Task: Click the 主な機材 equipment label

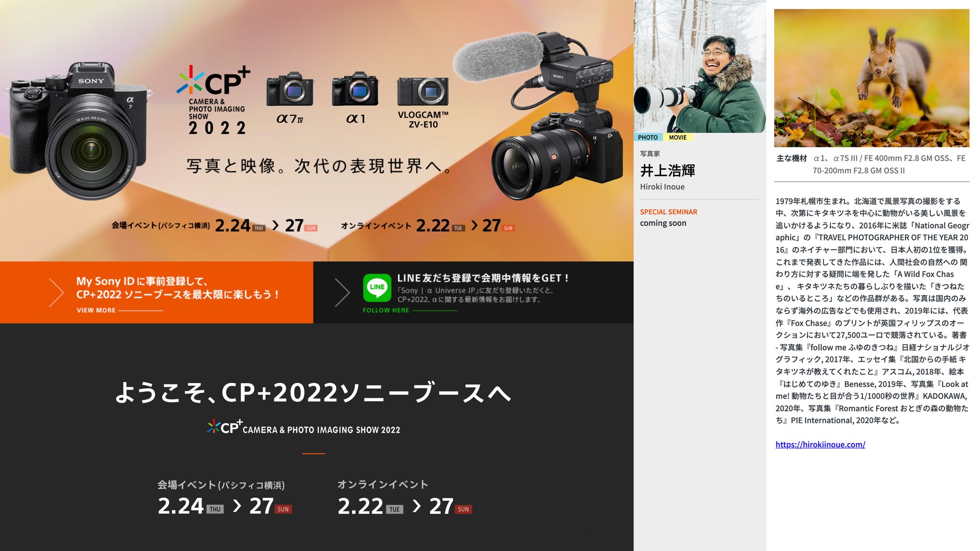Action: 791,158
